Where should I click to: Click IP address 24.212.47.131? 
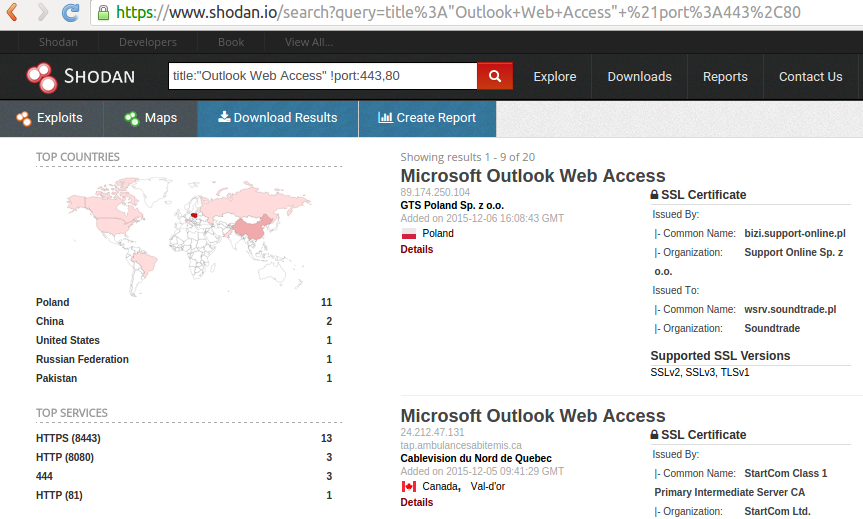433,432
